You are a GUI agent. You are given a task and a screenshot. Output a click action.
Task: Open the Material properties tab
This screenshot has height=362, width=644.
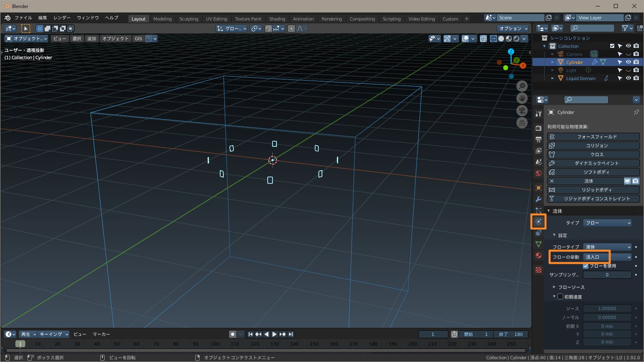pos(539,255)
